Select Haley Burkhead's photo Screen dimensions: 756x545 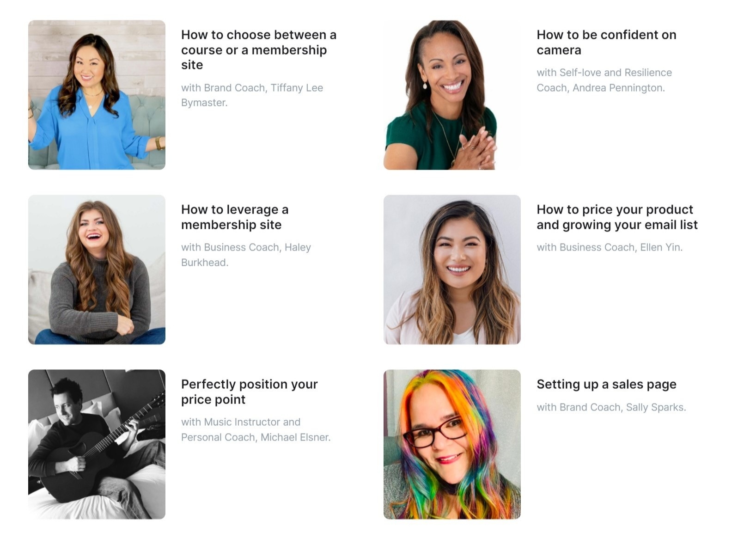[x=97, y=269]
